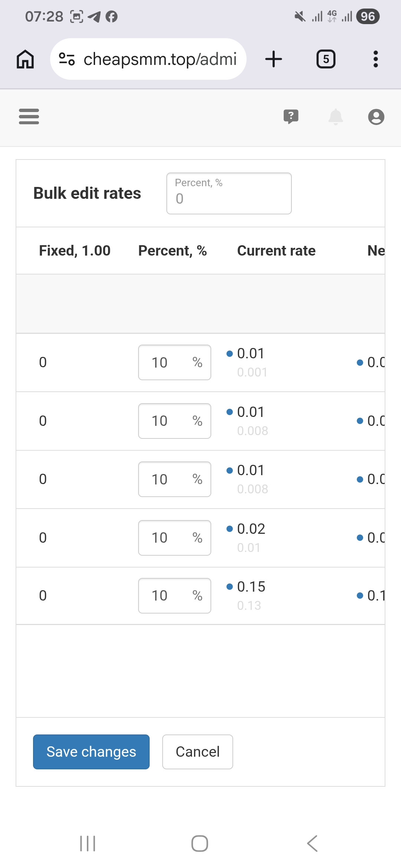Open the help question-mark chat icon
This screenshot has height=868, width=401.
[291, 117]
